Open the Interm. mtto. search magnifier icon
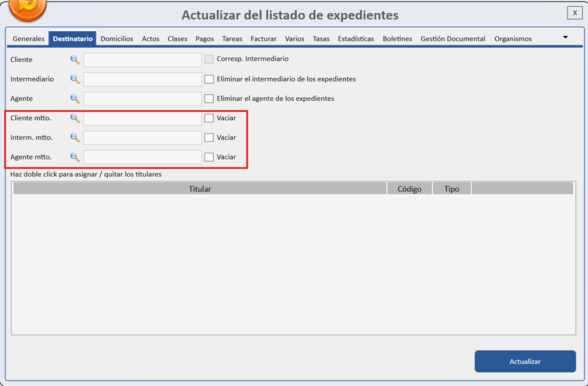Image resolution: width=588 pixels, height=386 pixels. tap(75, 137)
